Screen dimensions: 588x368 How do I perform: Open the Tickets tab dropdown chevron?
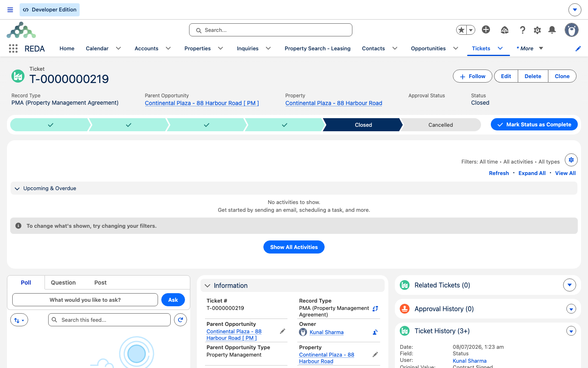coord(500,48)
